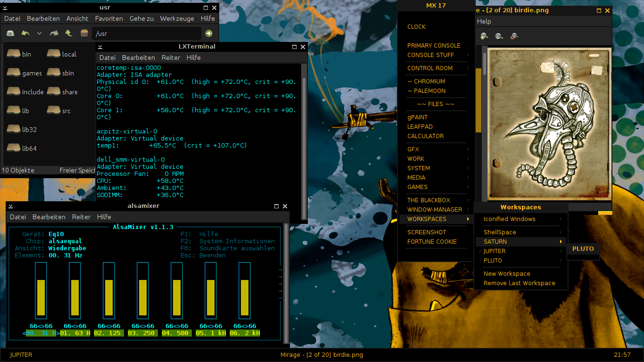This screenshot has width=644, height=362.
Task: Open the Datei menu in the usr window
Action: click(x=12, y=18)
